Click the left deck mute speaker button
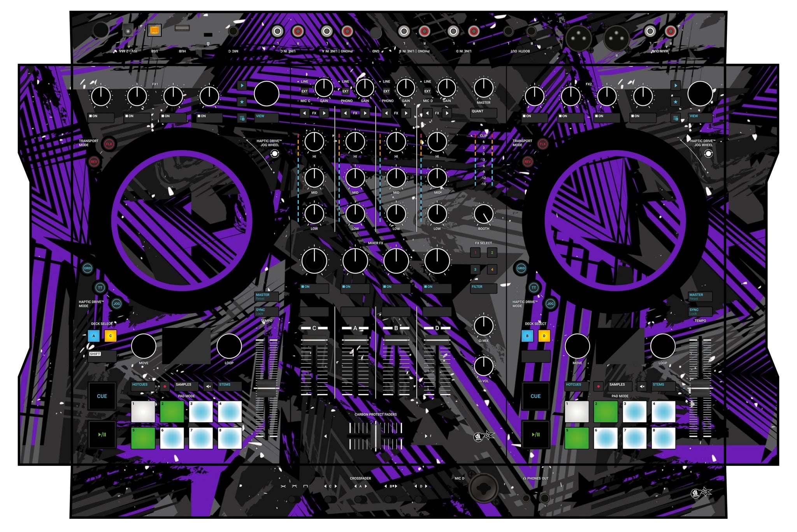 click(x=209, y=387)
